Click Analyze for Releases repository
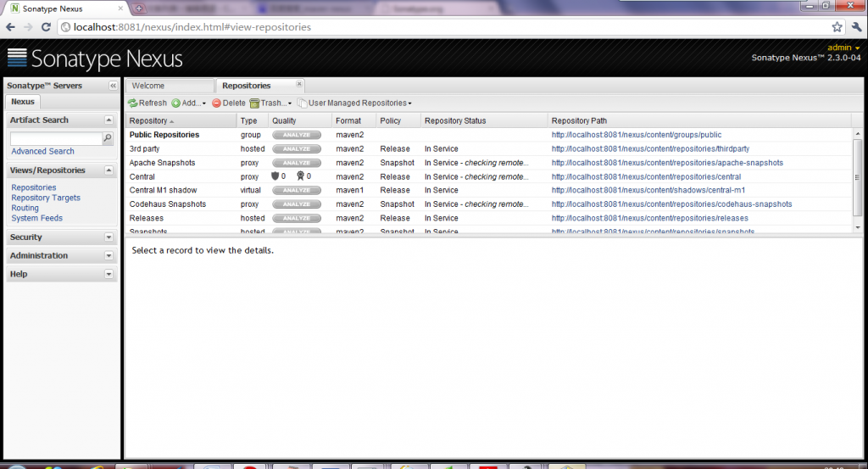 click(x=297, y=218)
